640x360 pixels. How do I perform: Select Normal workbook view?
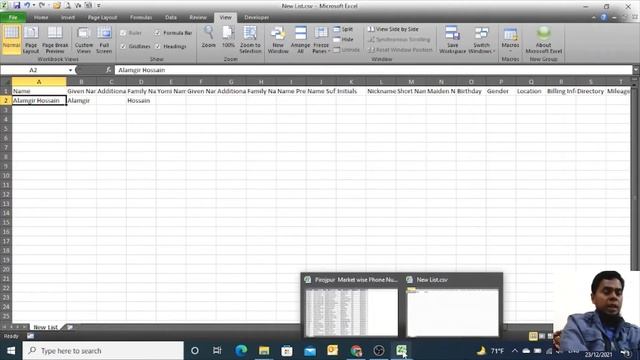coord(11,39)
